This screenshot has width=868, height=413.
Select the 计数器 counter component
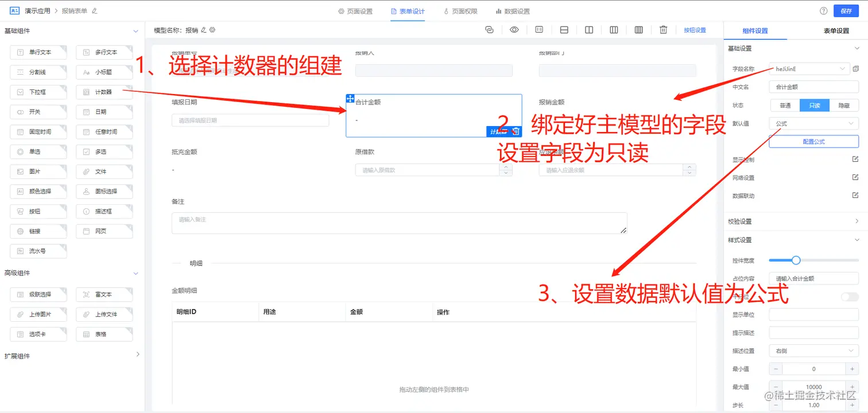[104, 92]
